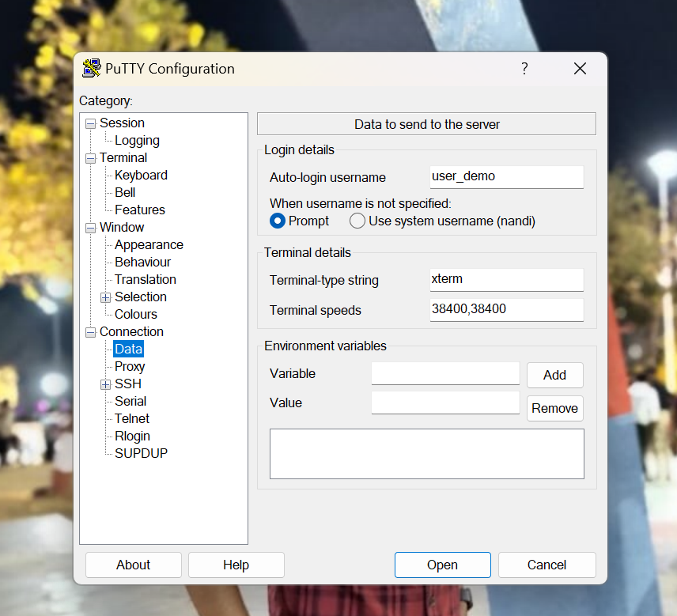
Task: Expand the Selection tree node
Action: point(105,297)
